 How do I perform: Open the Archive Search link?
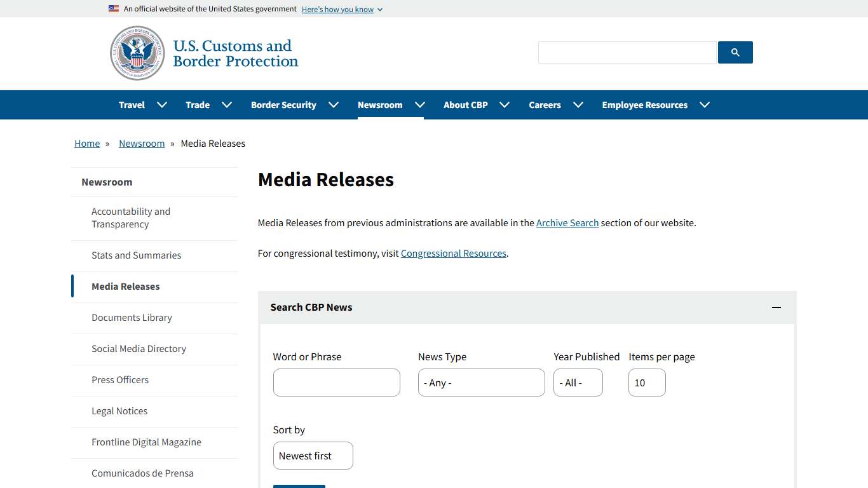(x=567, y=222)
